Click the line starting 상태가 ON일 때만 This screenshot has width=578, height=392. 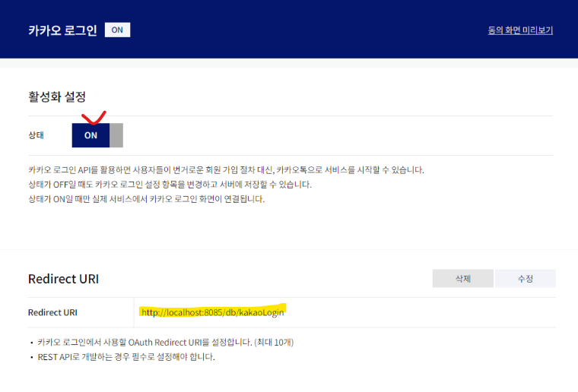pos(146,199)
